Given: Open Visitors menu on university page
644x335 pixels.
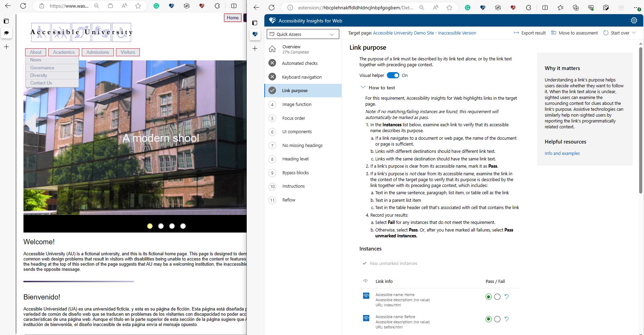Looking at the screenshot, I should pos(128,52).
